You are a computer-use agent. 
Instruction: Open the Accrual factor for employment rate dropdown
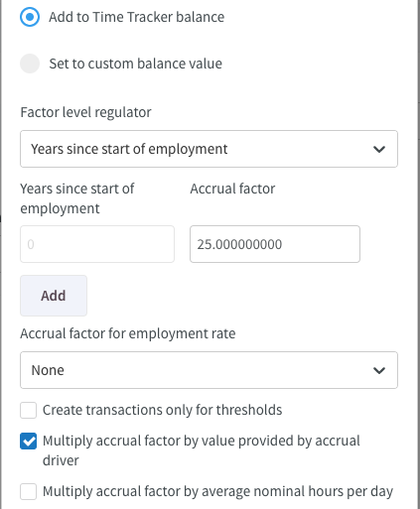[x=209, y=370]
